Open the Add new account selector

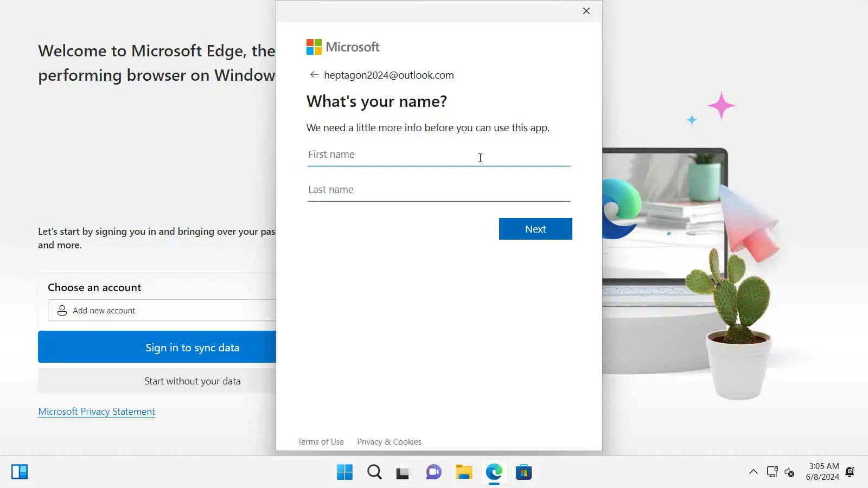click(x=162, y=311)
